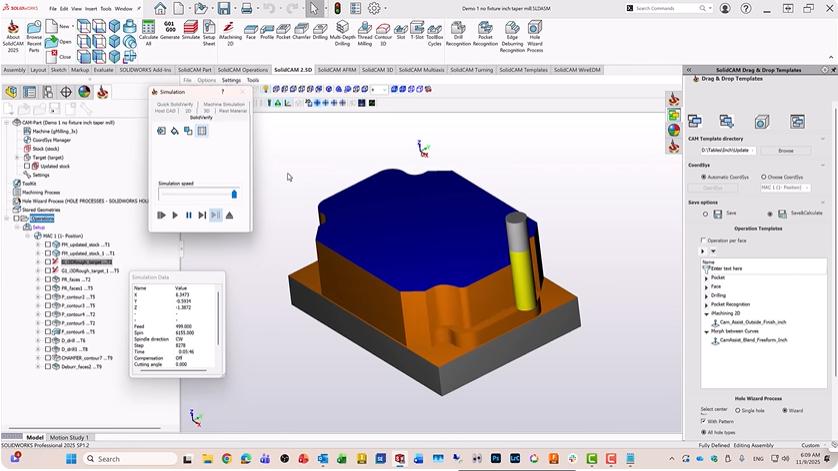Click the Search Commands field

click(x=668, y=8)
